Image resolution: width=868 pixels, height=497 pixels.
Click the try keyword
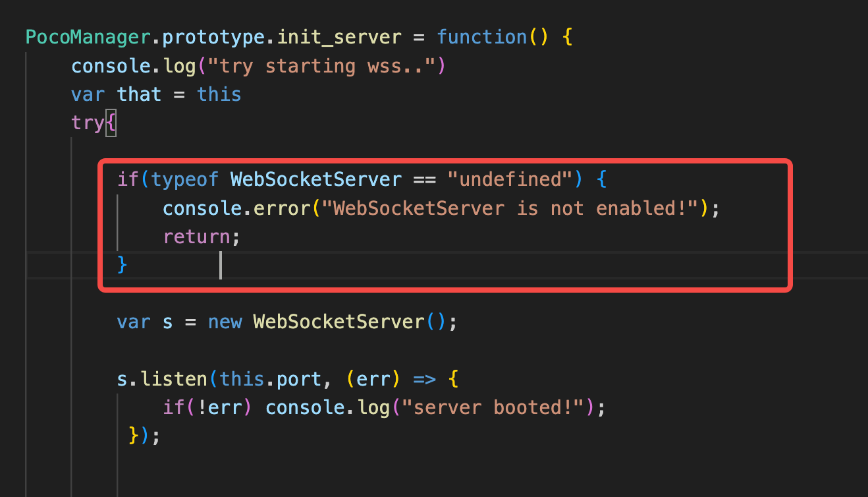88,123
